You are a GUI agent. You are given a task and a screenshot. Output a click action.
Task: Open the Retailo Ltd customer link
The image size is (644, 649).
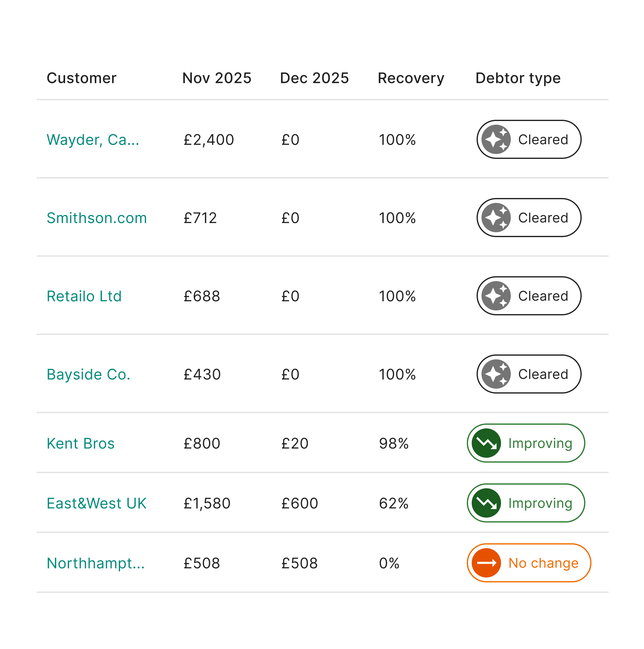click(x=84, y=296)
